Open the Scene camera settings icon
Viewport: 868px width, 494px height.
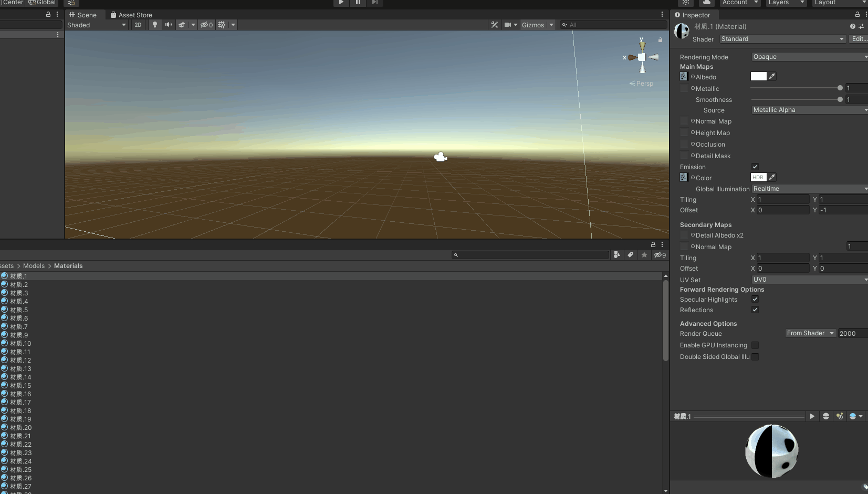pyautogui.click(x=508, y=25)
